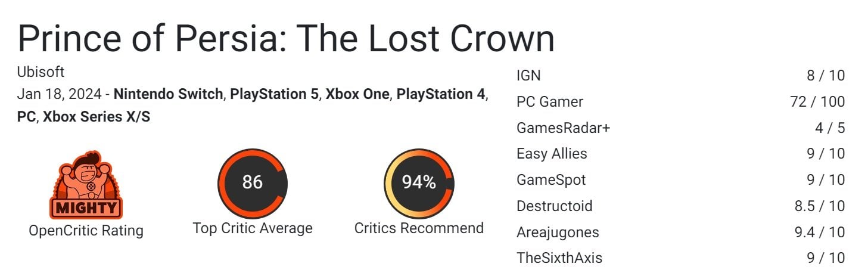The width and height of the screenshot is (868, 276).
Task: Select the PC platform link
Action: [x=26, y=117]
